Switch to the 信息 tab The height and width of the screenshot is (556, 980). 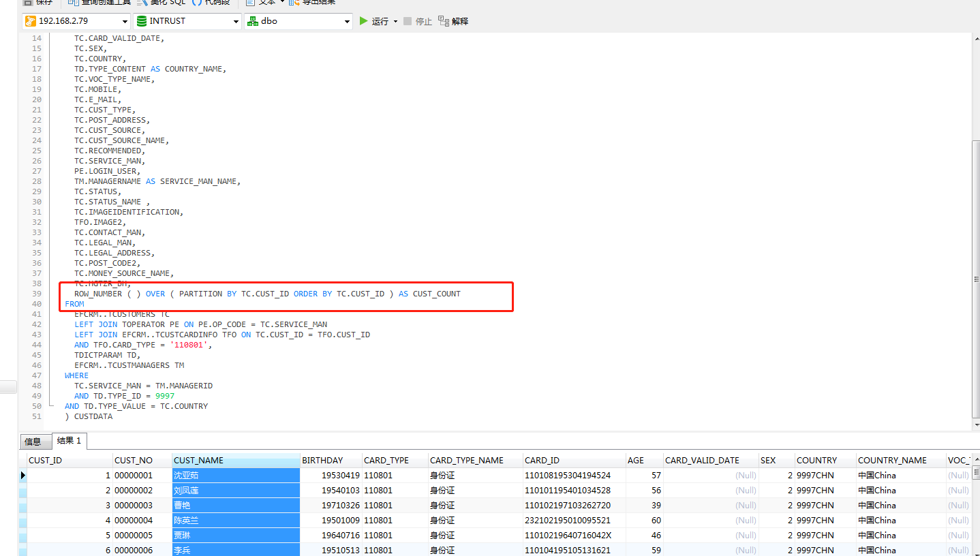click(35, 442)
